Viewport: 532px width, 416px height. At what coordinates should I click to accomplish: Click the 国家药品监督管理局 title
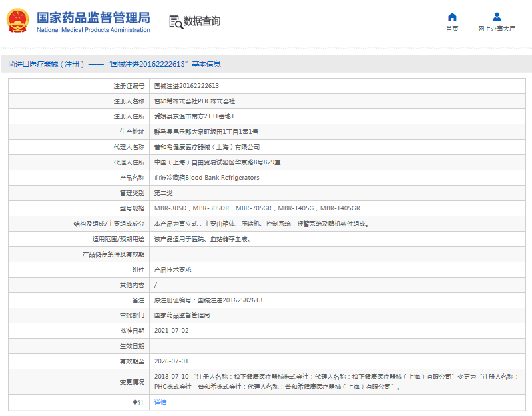pos(93,17)
